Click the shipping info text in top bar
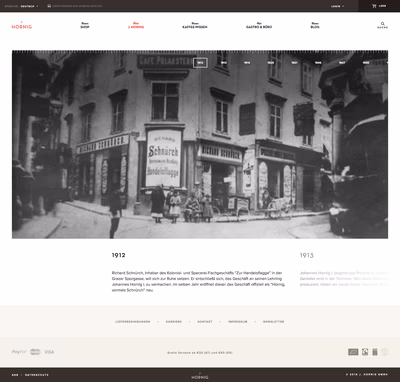Image resolution: width=400 pixels, height=382 pixels. 77,6
